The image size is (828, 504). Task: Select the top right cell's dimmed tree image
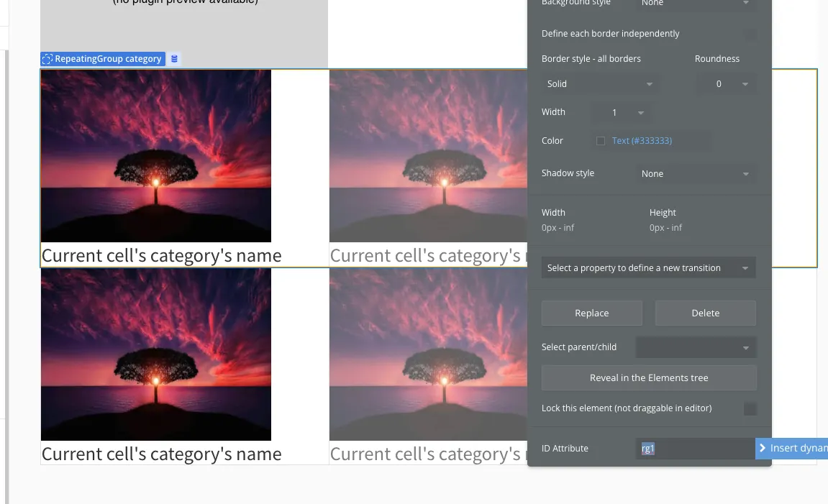(x=428, y=156)
